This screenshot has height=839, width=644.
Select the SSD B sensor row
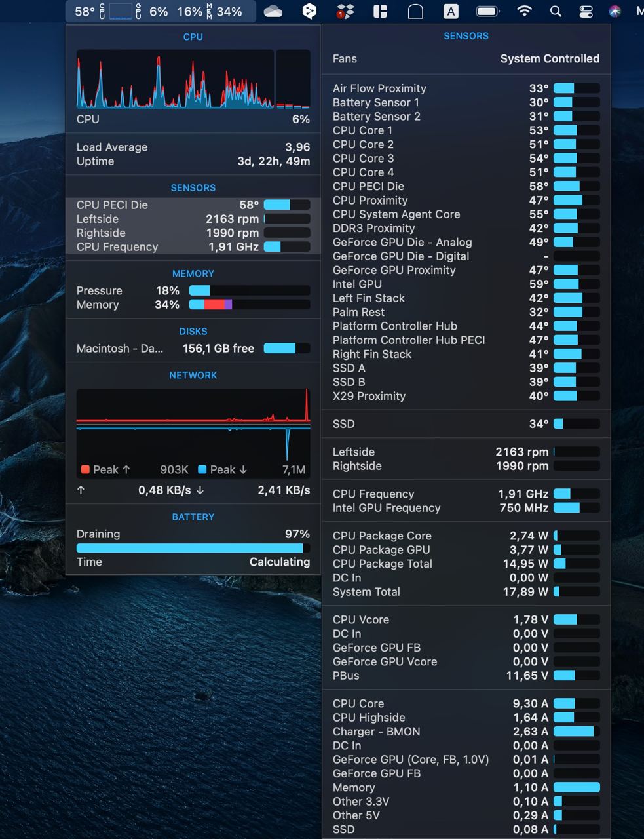[466, 382]
